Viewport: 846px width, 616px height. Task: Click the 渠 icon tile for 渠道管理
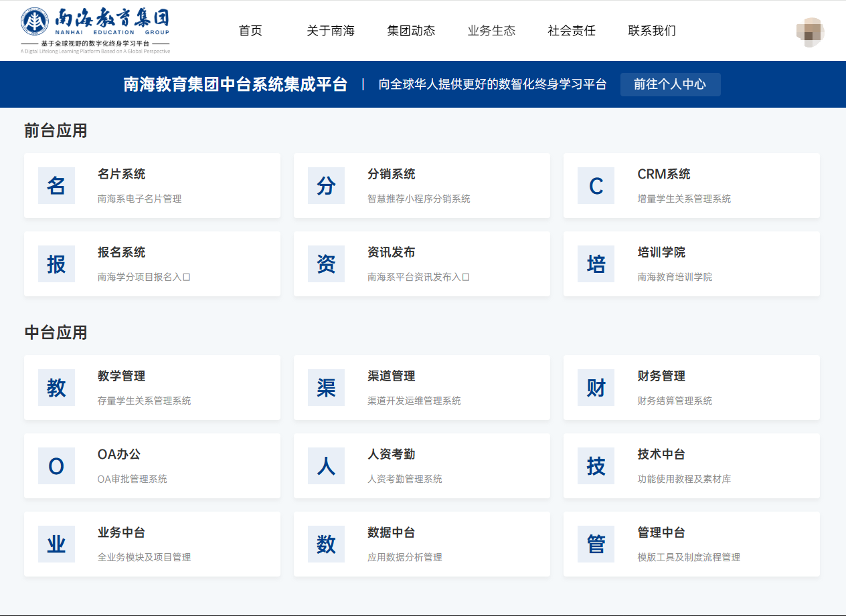[326, 387]
